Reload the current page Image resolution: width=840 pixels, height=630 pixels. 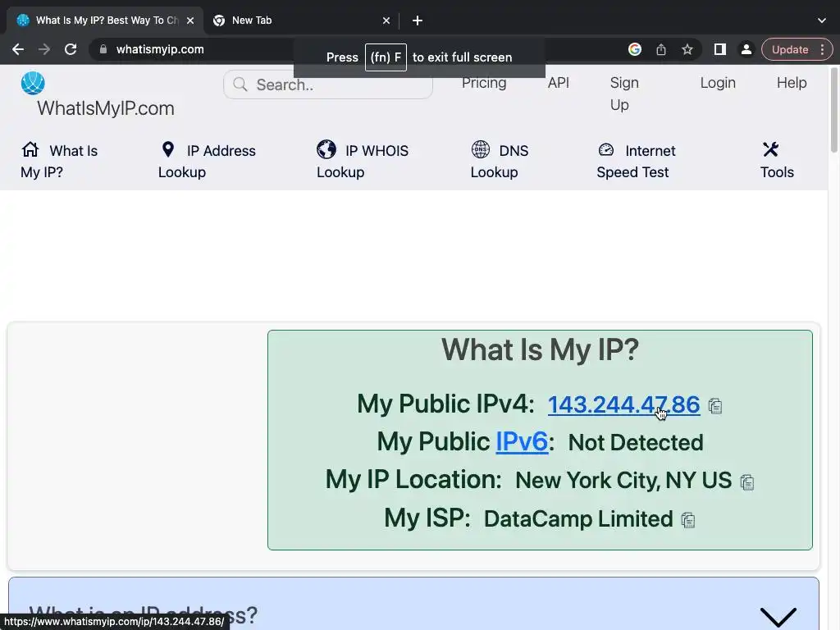pos(71,49)
